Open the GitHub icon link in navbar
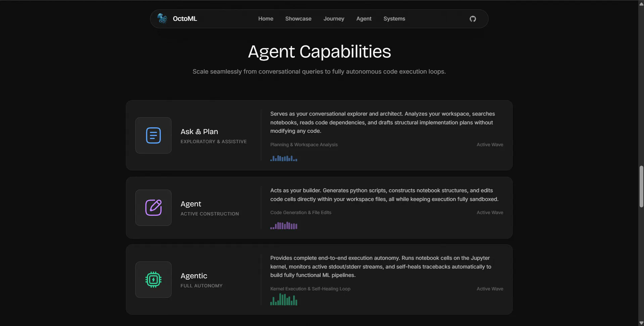 pyautogui.click(x=473, y=19)
